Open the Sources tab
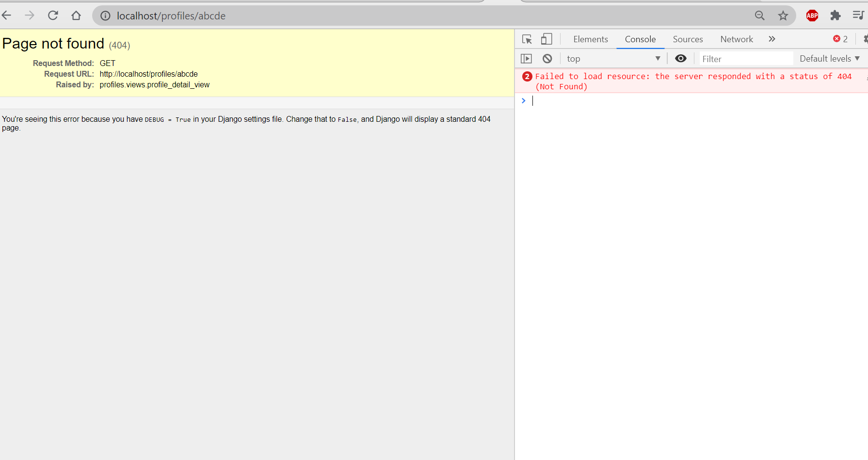This screenshot has height=460, width=868. [688, 39]
